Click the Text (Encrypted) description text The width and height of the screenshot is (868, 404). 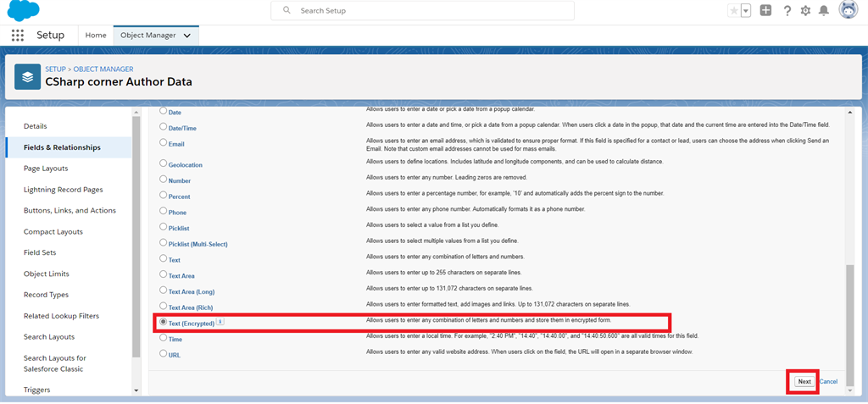coord(488,320)
